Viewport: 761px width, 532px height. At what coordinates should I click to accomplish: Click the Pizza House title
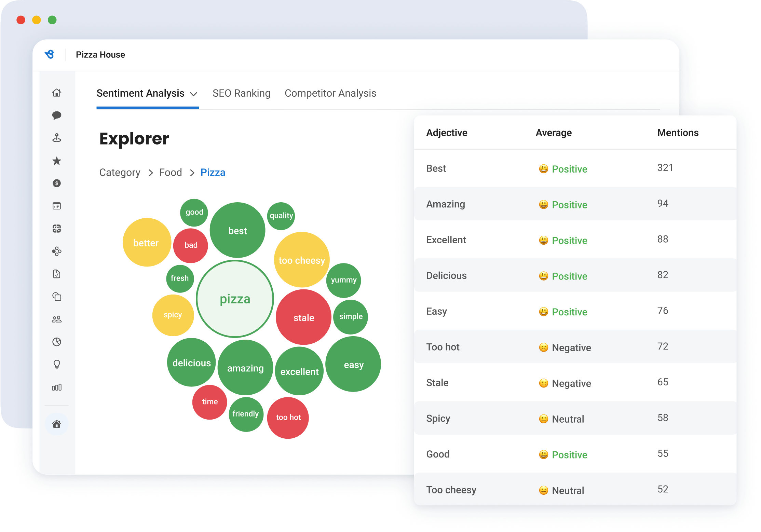[x=101, y=54]
